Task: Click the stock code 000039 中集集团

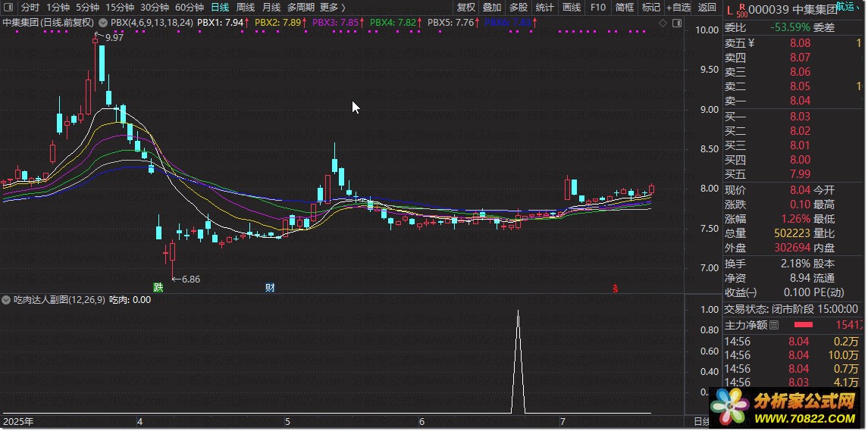Action: pyautogui.click(x=791, y=9)
